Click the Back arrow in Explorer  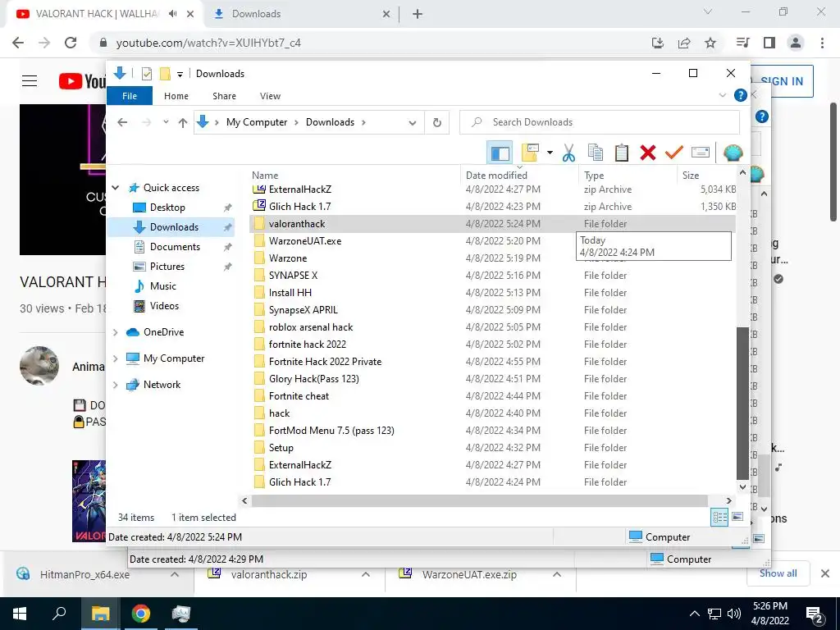click(123, 122)
